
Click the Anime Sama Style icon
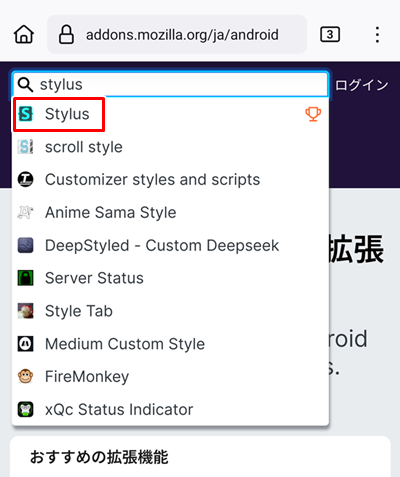click(x=26, y=213)
